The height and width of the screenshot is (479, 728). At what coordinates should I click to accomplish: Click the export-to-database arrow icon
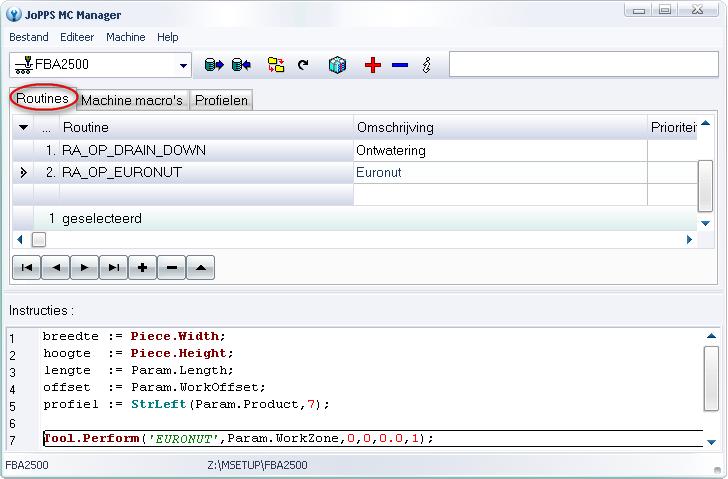pos(214,65)
